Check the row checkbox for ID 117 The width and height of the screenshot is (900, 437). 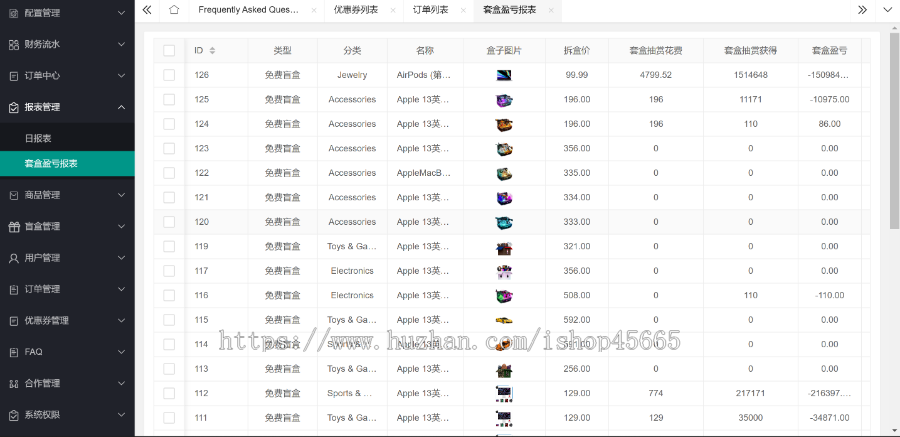tap(169, 271)
